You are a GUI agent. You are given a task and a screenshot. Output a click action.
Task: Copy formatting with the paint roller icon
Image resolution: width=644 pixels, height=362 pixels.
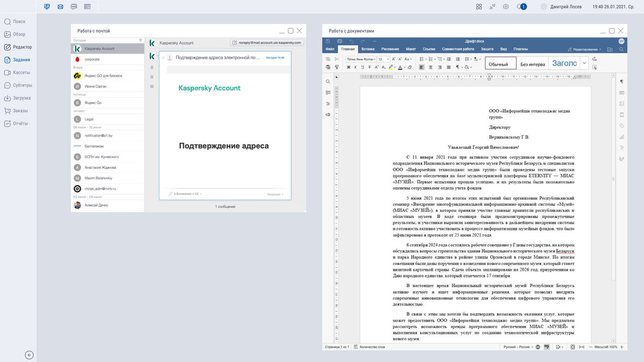[336, 67]
